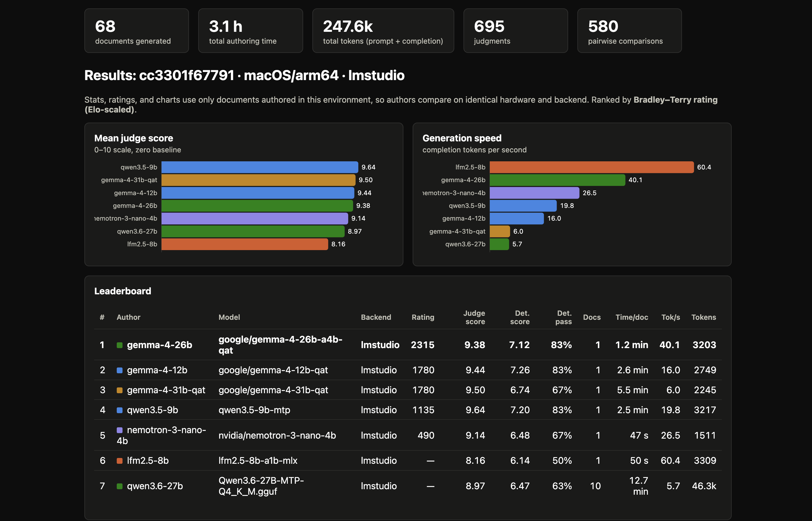Click model Qwen3.6-27B-MTP-Q4_K_M.gguf
812x521 pixels.
tap(261, 486)
